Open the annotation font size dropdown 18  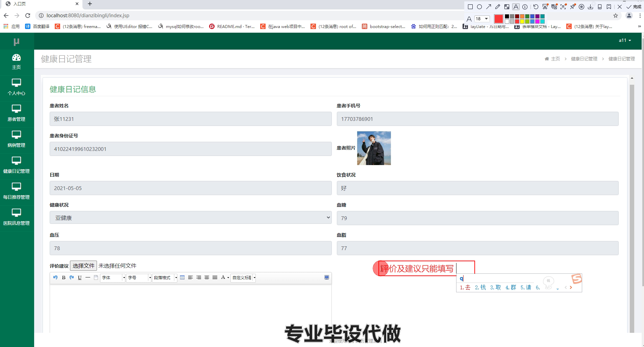[x=482, y=19]
